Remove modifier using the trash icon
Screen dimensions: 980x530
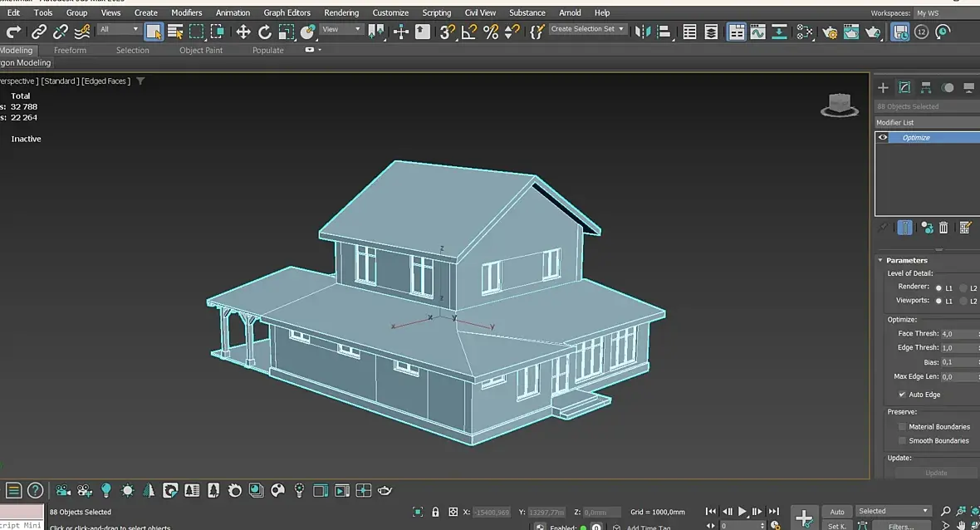point(943,228)
